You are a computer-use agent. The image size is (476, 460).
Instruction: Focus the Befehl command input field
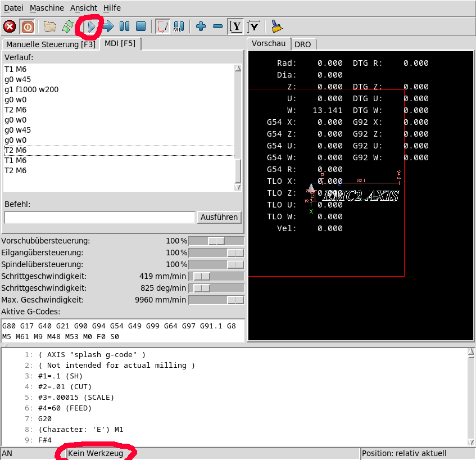point(99,217)
